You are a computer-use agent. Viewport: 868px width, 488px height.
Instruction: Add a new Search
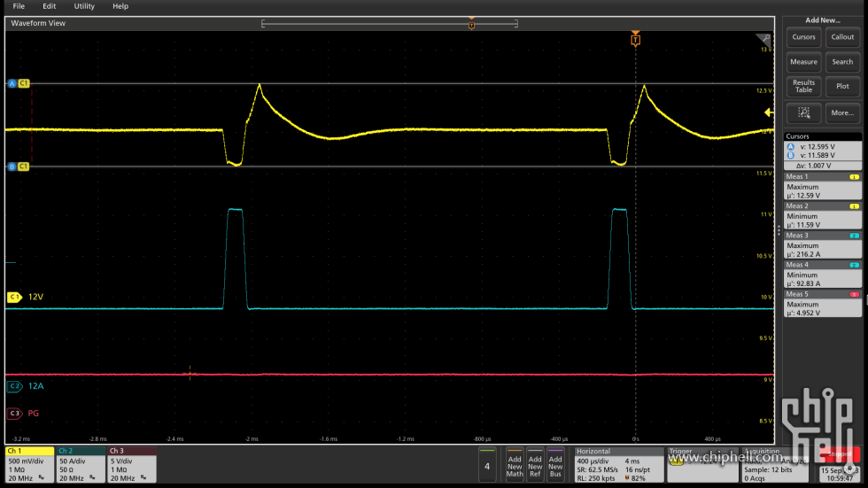pos(842,62)
